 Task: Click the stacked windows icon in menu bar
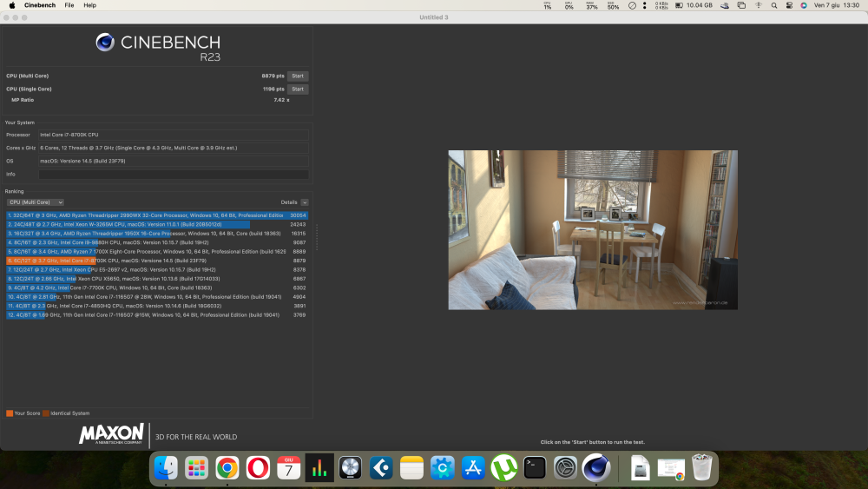pos(741,5)
